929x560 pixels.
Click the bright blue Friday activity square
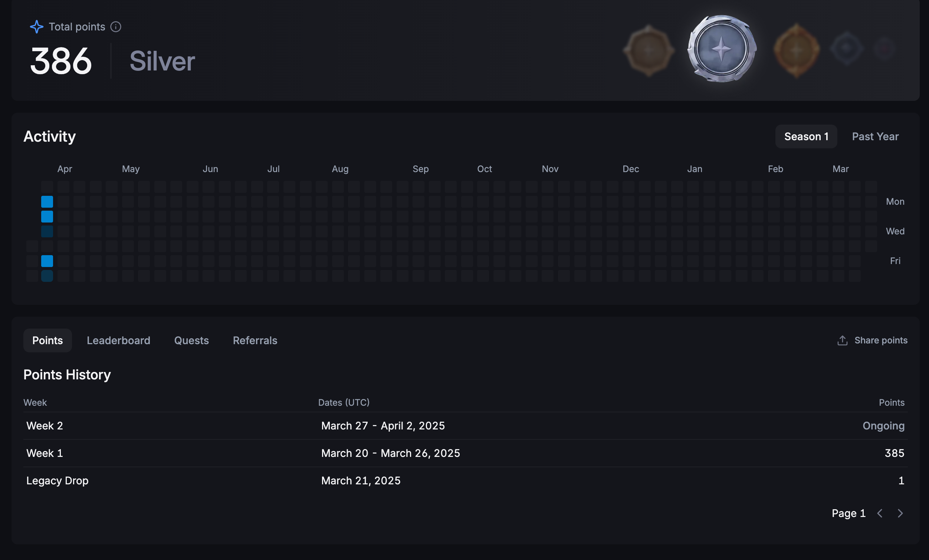pos(47,261)
